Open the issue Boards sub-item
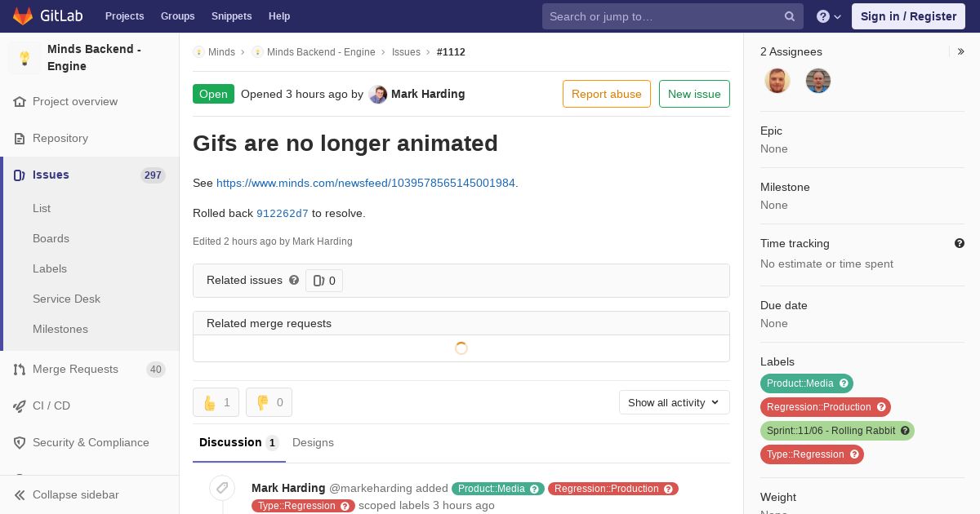The width and height of the screenshot is (980, 514). point(51,238)
